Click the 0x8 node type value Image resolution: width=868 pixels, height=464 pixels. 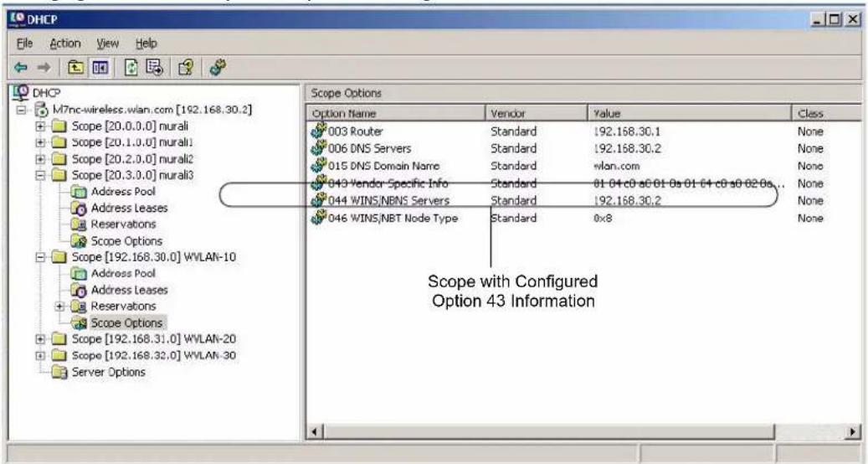pos(603,218)
